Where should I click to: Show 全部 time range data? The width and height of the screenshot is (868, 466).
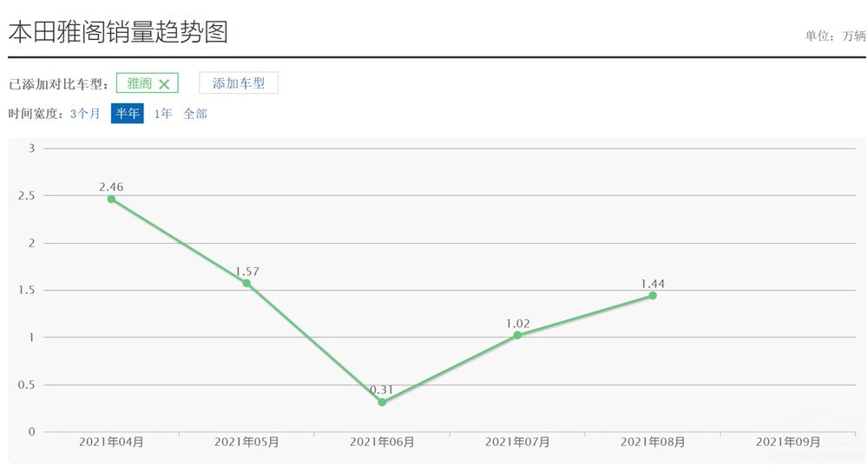pyautogui.click(x=195, y=114)
